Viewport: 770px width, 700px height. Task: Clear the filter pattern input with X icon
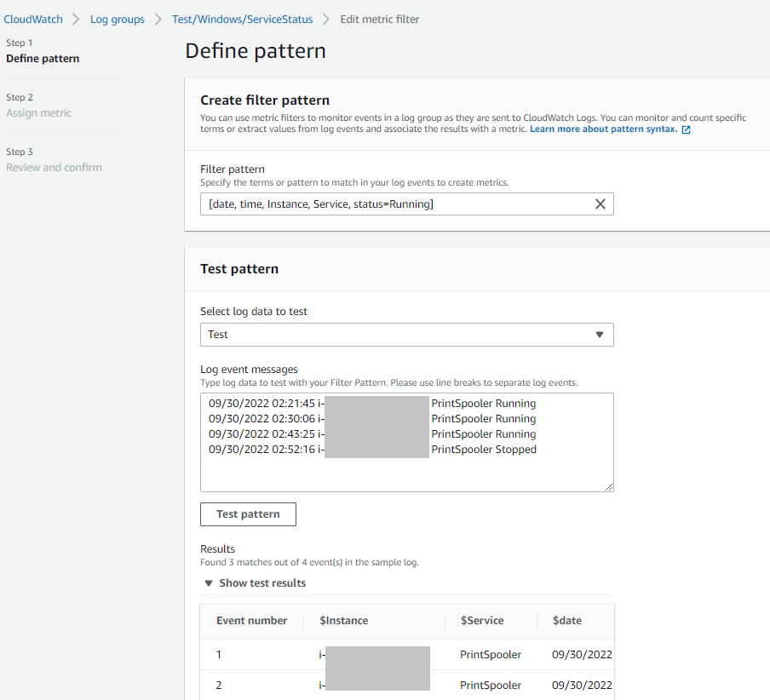600,204
